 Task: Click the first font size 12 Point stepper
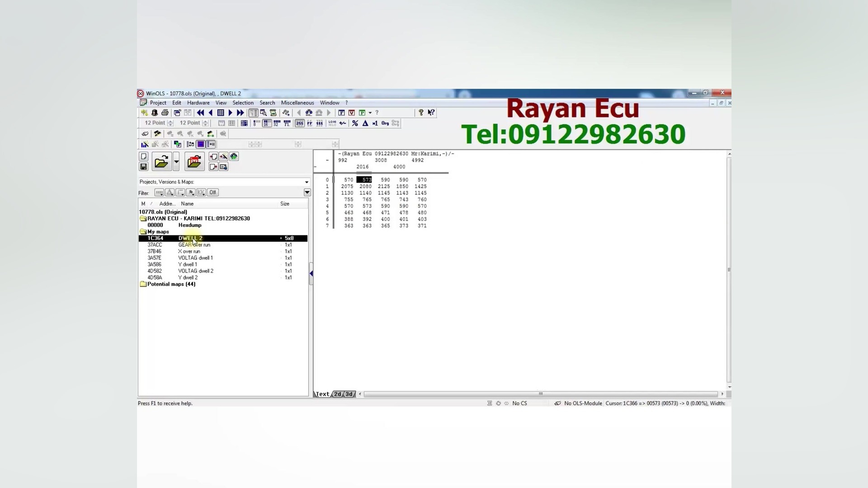(x=170, y=123)
